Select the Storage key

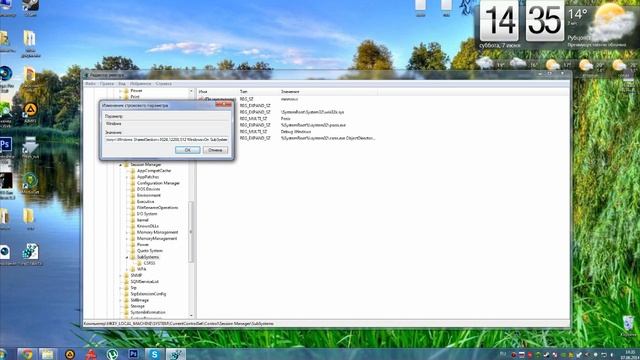138,306
